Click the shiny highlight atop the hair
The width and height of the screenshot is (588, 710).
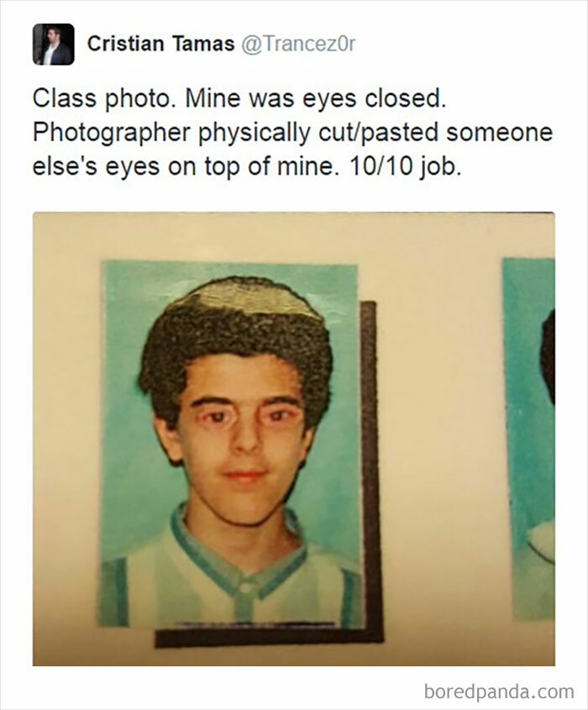click(254, 297)
